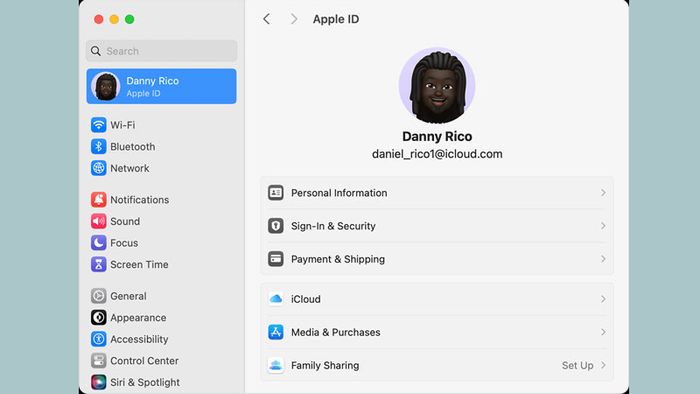
Task: Click the search magnifier icon
Action: (x=96, y=51)
